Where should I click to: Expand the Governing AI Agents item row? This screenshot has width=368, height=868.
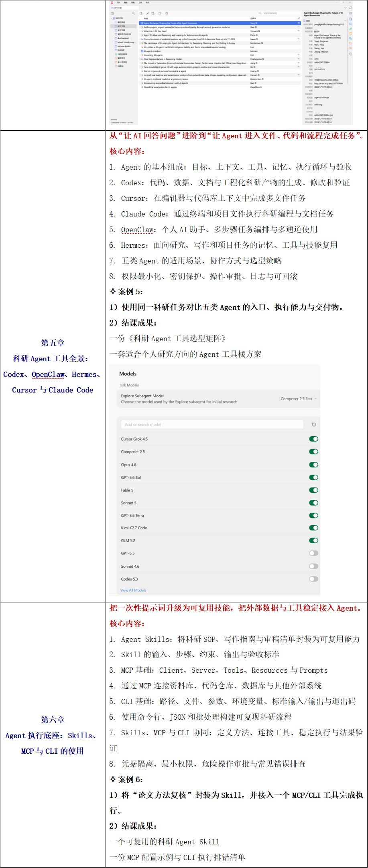click(x=140, y=55)
